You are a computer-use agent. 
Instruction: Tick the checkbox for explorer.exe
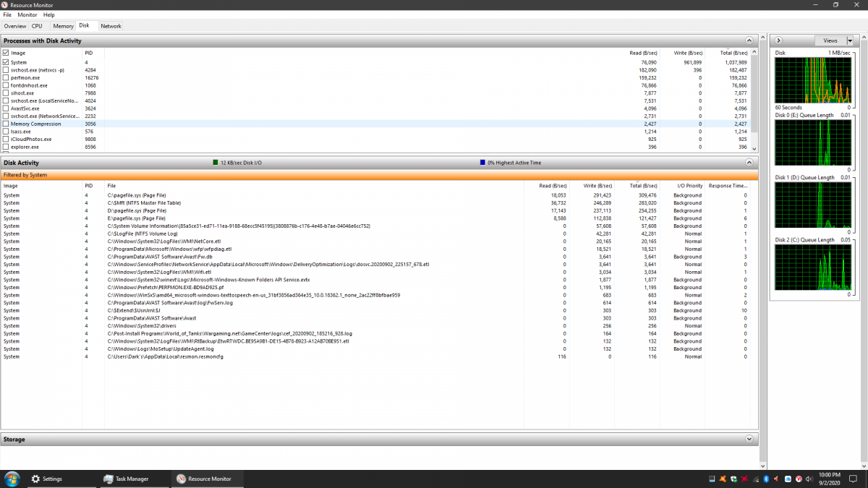(x=6, y=147)
